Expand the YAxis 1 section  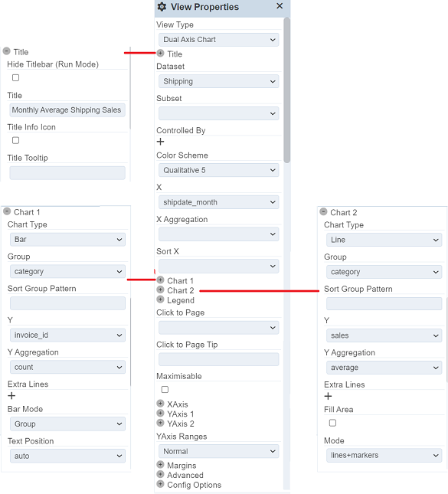coord(160,414)
